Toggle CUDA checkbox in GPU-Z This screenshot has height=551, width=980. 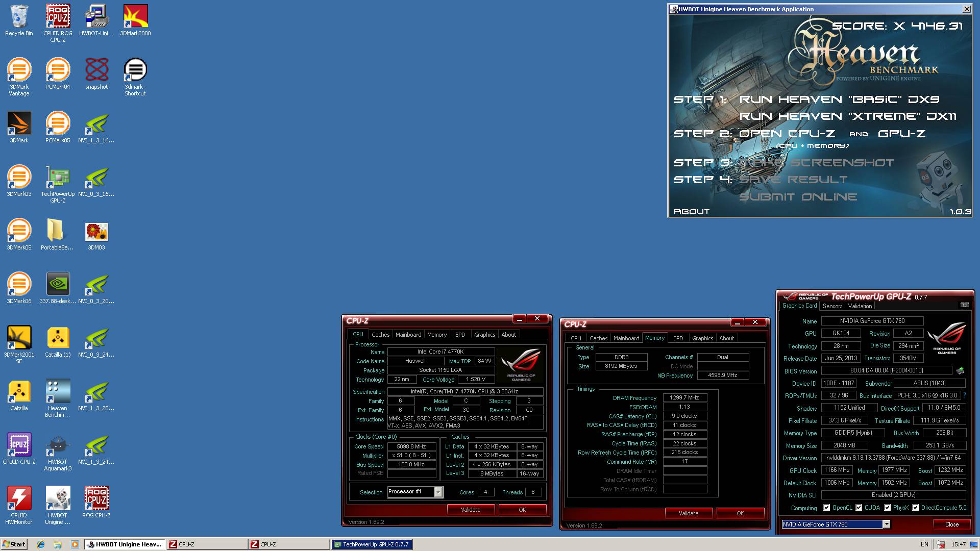[859, 508]
